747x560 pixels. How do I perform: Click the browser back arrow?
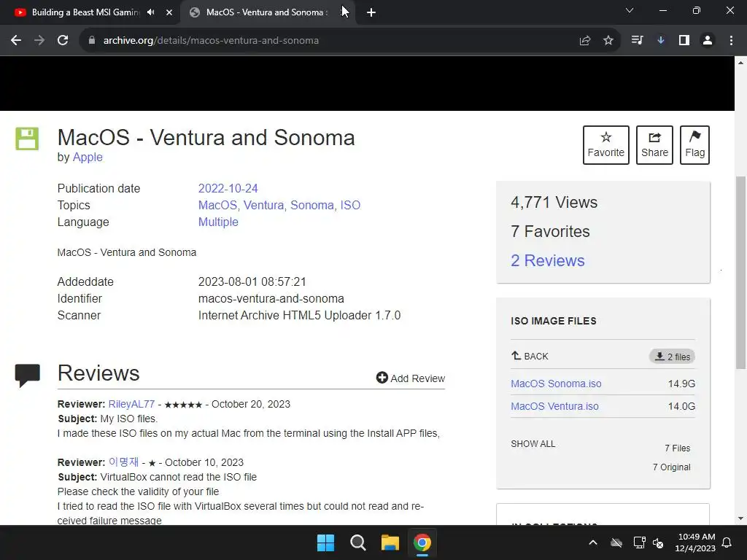(x=16, y=41)
